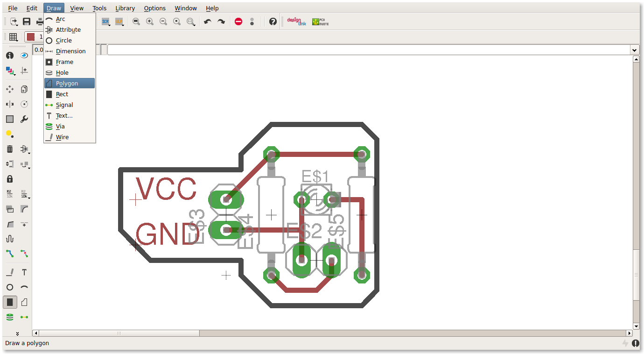Pick the Via tool in left toolbar
The height and width of the screenshot is (354, 644).
point(10,317)
